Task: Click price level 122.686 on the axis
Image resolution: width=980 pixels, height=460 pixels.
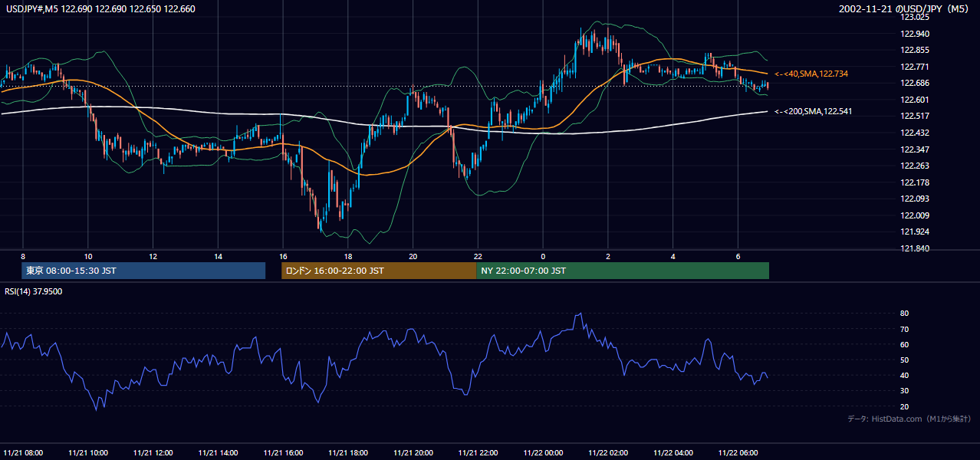Action: 915,83
